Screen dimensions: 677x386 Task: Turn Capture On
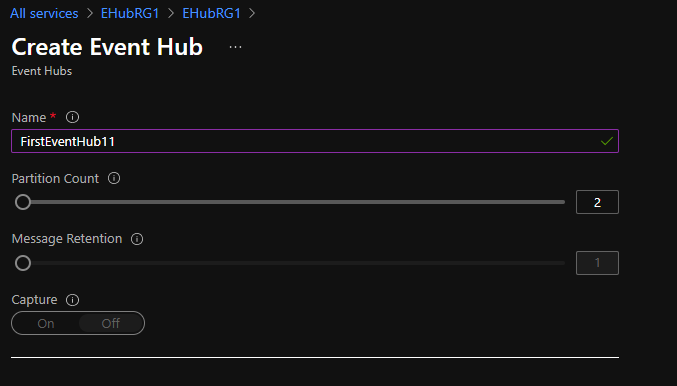pos(46,323)
